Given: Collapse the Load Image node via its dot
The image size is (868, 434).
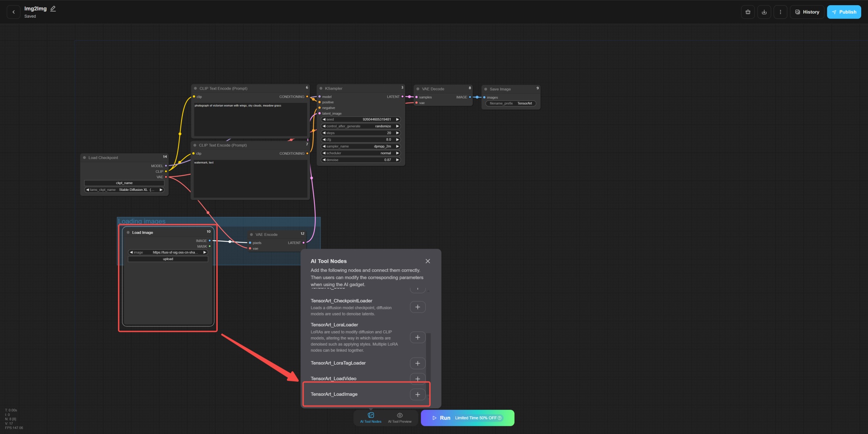Looking at the screenshot, I should [x=128, y=233].
